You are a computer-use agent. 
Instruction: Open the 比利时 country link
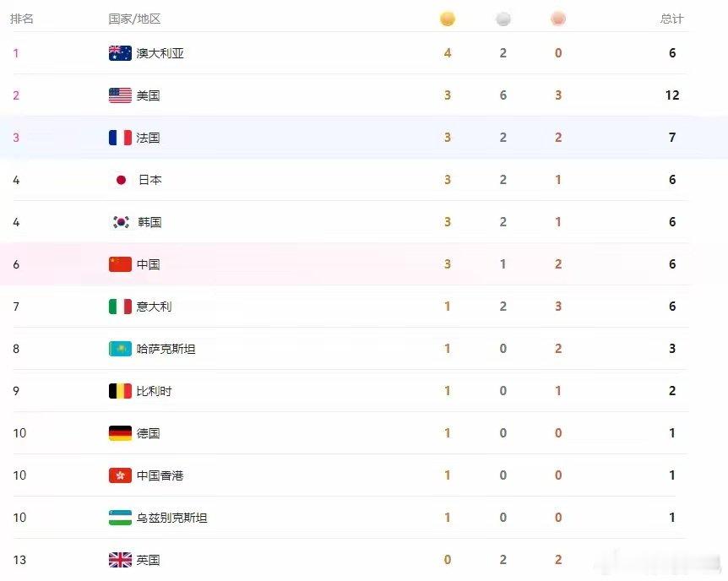pos(155,392)
